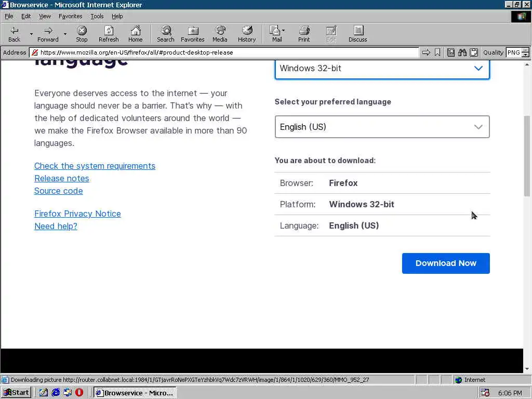532x399 pixels.
Task: Open the File menu
Action: 9,16
